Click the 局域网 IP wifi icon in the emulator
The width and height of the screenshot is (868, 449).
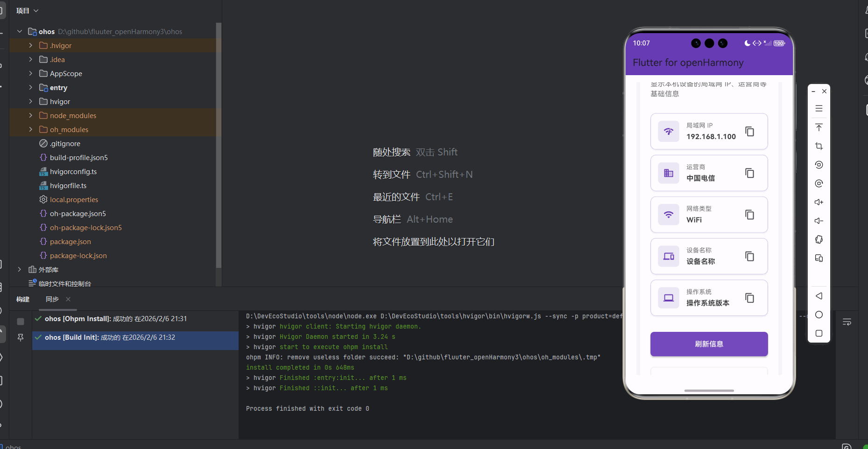[x=669, y=132]
